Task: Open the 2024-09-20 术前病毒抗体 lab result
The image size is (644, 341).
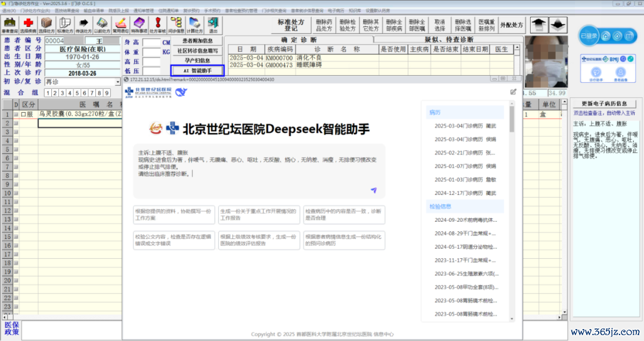Action: tap(466, 220)
